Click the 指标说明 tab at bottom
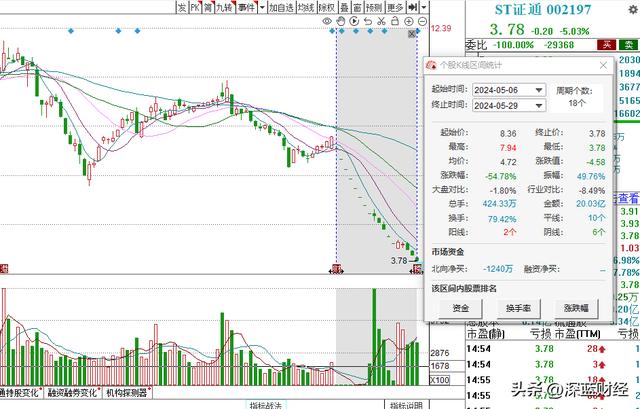640x409 pixels. pos(406,405)
